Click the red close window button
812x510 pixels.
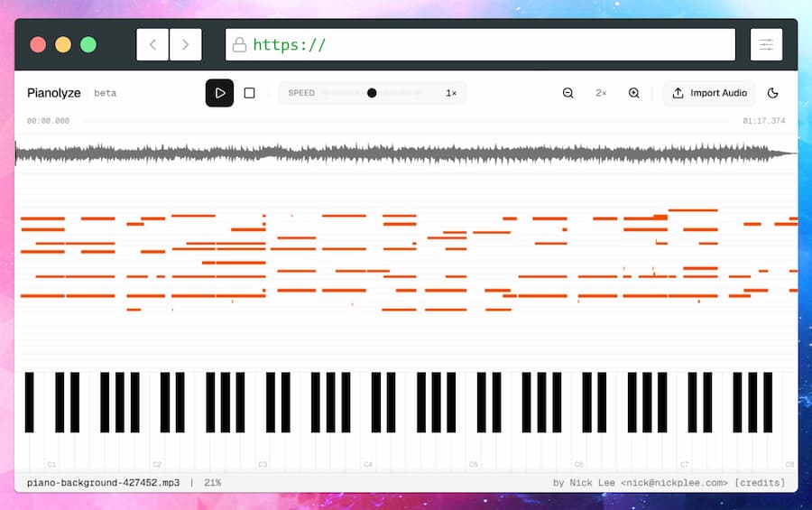coord(38,44)
